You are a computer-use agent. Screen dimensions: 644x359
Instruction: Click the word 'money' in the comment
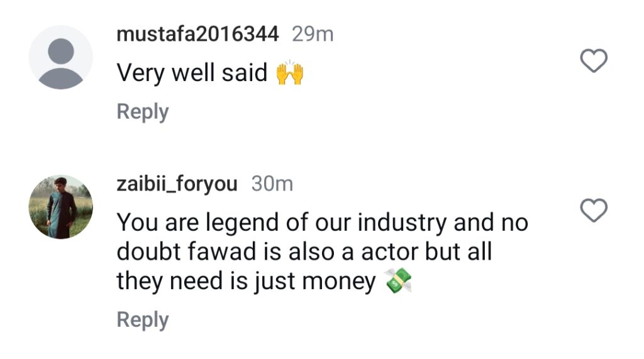pyautogui.click(x=339, y=282)
